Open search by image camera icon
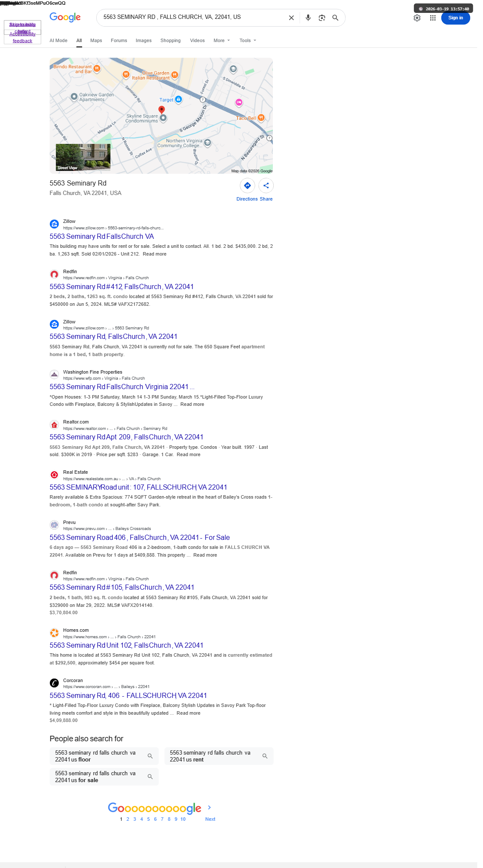 point(322,18)
